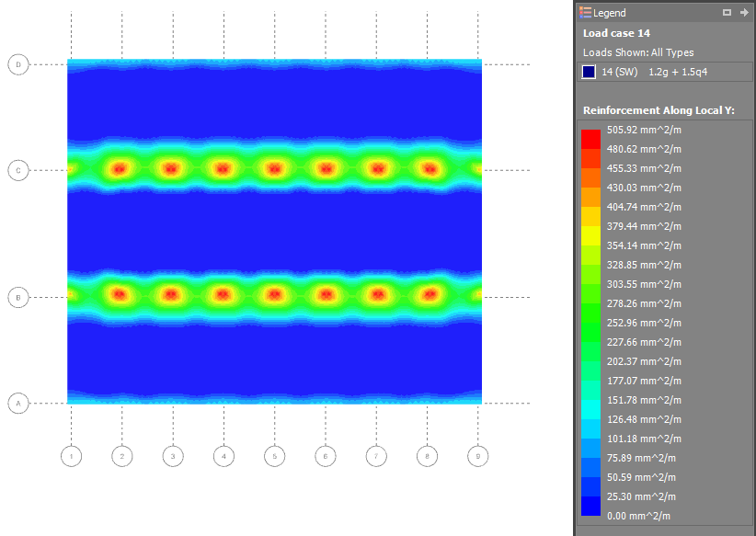Click the legend value 480.62 mm^2/m
The height and width of the screenshot is (536, 756).
coord(644,149)
